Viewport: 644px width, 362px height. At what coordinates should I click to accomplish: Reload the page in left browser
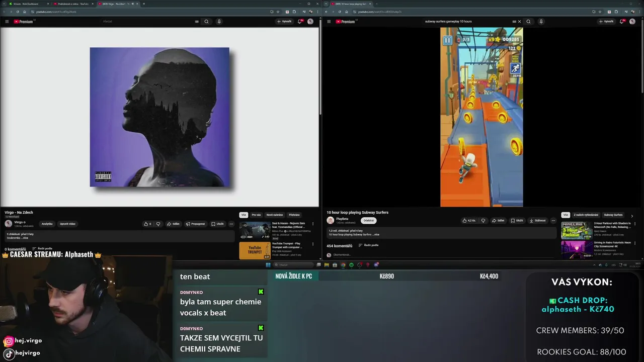(x=18, y=12)
